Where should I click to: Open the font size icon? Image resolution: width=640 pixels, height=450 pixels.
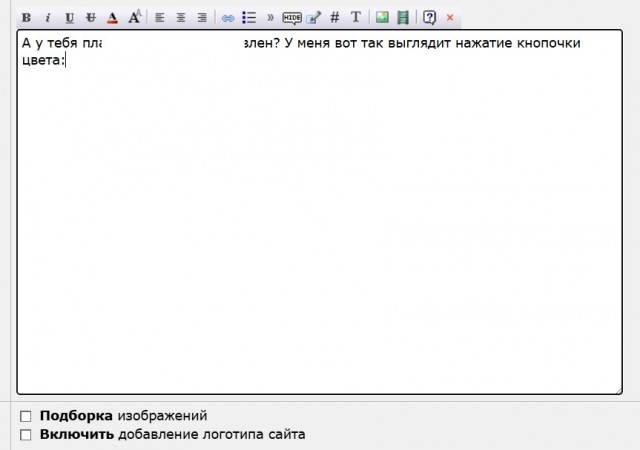point(134,17)
